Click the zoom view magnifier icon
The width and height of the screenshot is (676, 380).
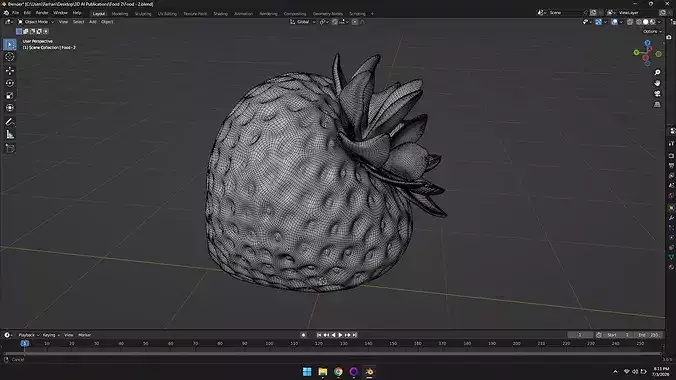click(657, 72)
